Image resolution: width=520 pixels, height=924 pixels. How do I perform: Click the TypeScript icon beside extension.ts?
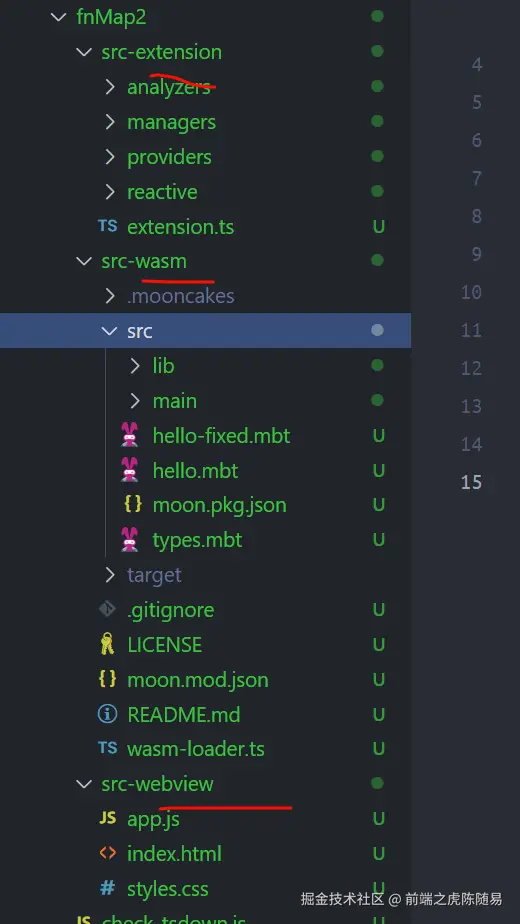click(108, 226)
